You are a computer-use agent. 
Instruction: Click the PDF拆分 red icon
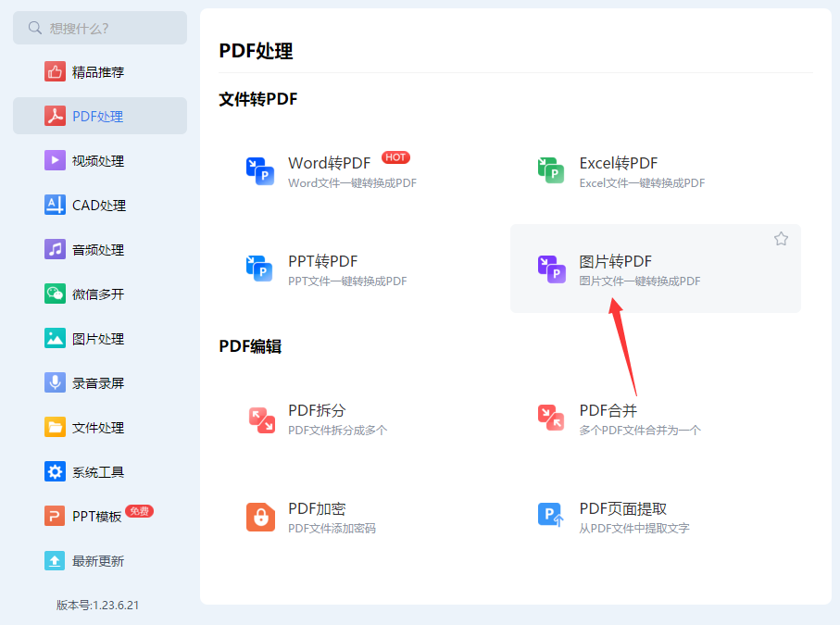(x=262, y=419)
